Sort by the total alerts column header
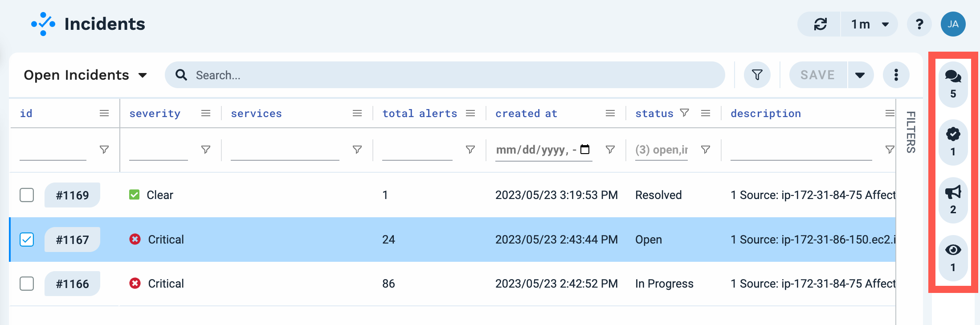Screen dimensions: 980x325 coord(420,114)
